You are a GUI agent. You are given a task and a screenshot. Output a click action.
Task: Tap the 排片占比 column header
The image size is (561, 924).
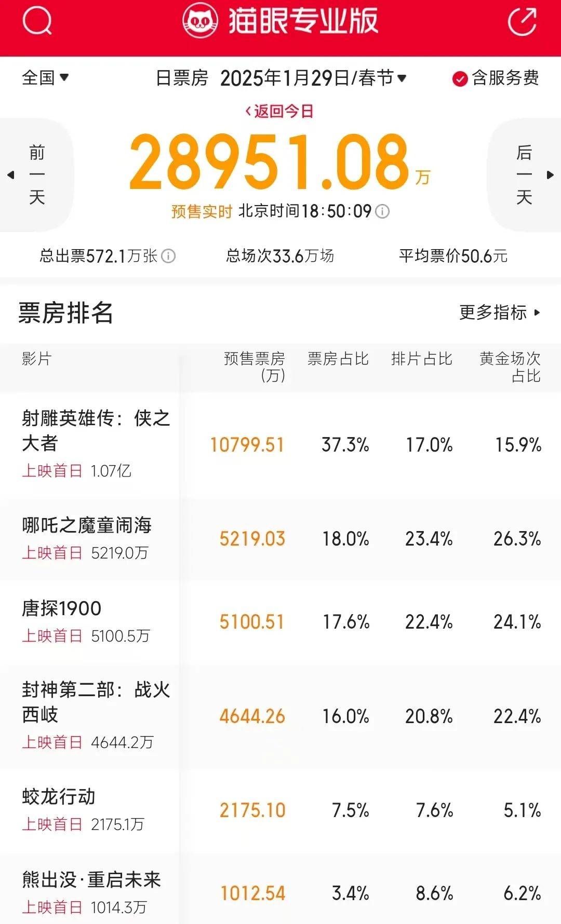point(421,359)
